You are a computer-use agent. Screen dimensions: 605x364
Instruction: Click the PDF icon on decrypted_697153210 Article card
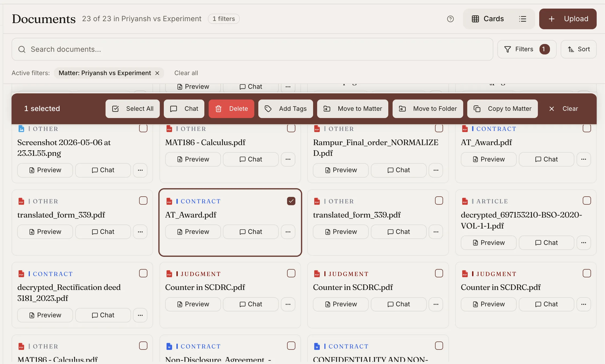point(465,201)
